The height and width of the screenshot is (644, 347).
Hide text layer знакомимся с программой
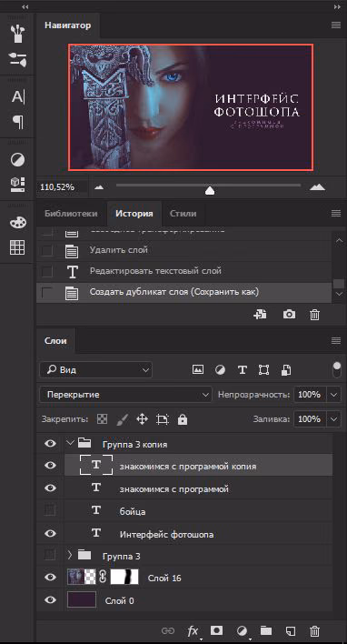pyautogui.click(x=51, y=488)
